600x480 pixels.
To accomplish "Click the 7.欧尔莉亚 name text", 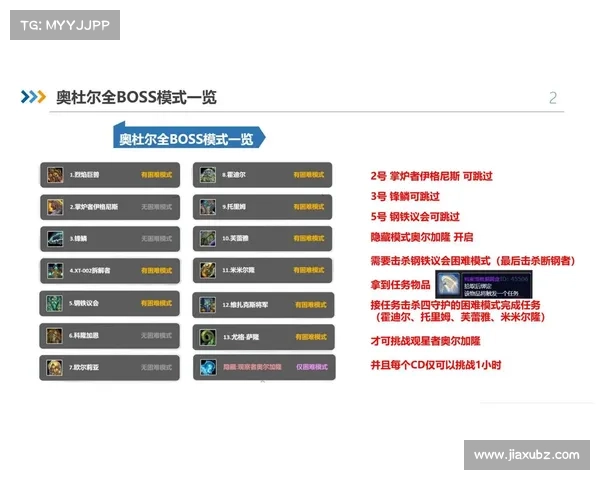I will tap(84, 367).
